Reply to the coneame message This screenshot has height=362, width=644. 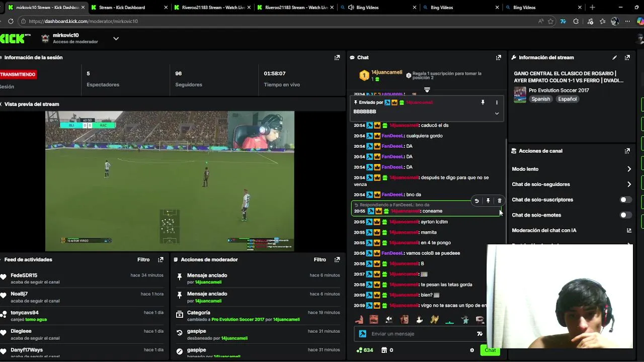476,201
